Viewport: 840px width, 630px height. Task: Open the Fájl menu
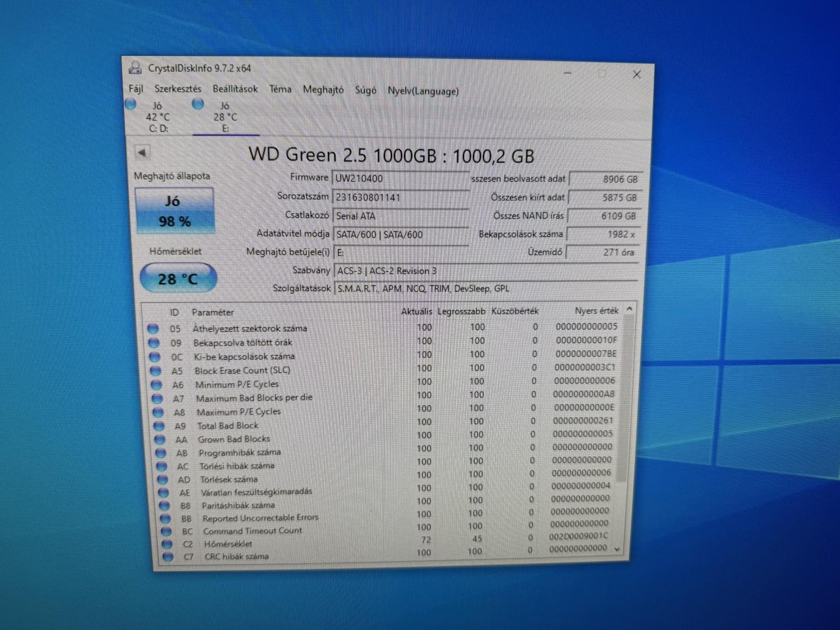(135, 88)
